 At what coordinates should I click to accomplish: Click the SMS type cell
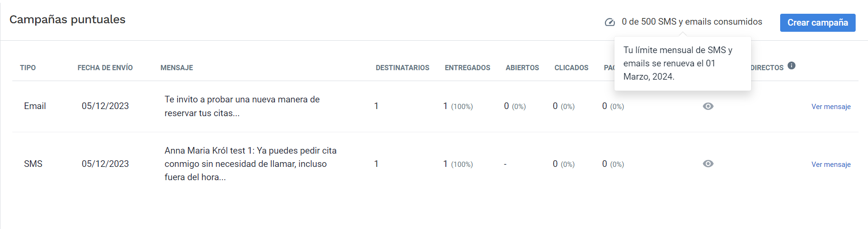[33, 164]
